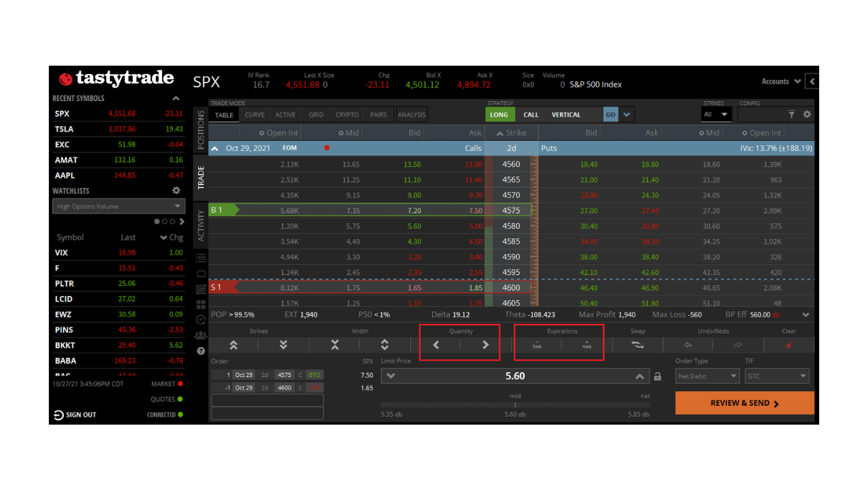Expand the trade stats bar chevron
868x488 pixels.
pos(806,315)
